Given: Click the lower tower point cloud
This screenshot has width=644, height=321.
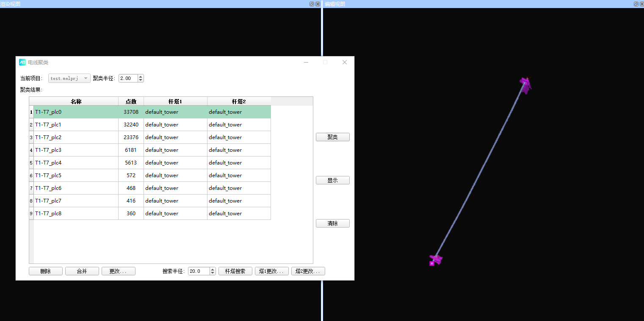Looking at the screenshot, I should tap(436, 260).
